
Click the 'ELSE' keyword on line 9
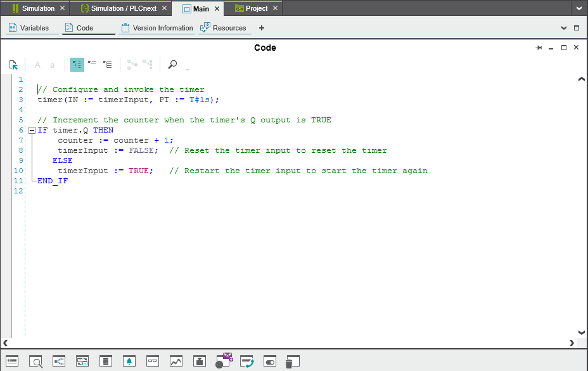point(63,160)
